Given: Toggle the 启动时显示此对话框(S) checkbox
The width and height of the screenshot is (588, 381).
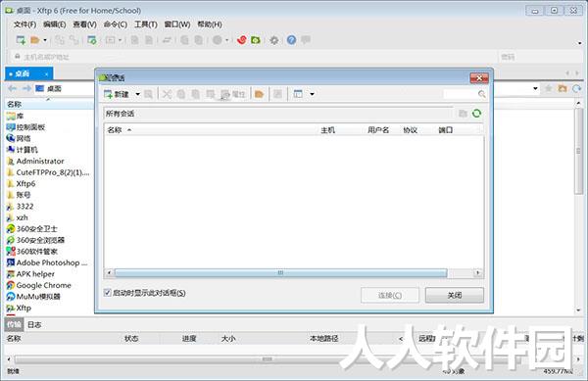Looking at the screenshot, I should (108, 293).
